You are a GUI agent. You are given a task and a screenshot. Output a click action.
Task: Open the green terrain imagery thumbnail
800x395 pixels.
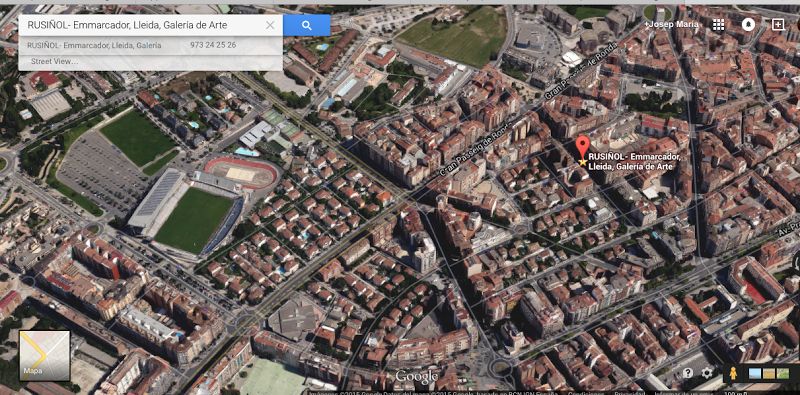782,374
